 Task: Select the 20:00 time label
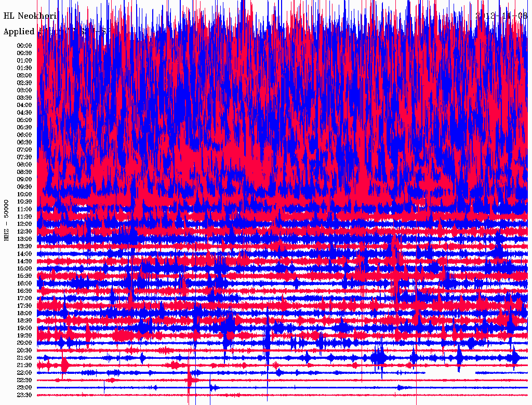pos(24,343)
